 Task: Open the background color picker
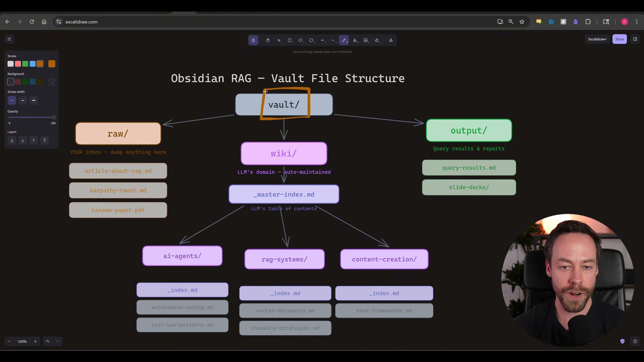click(52, 82)
